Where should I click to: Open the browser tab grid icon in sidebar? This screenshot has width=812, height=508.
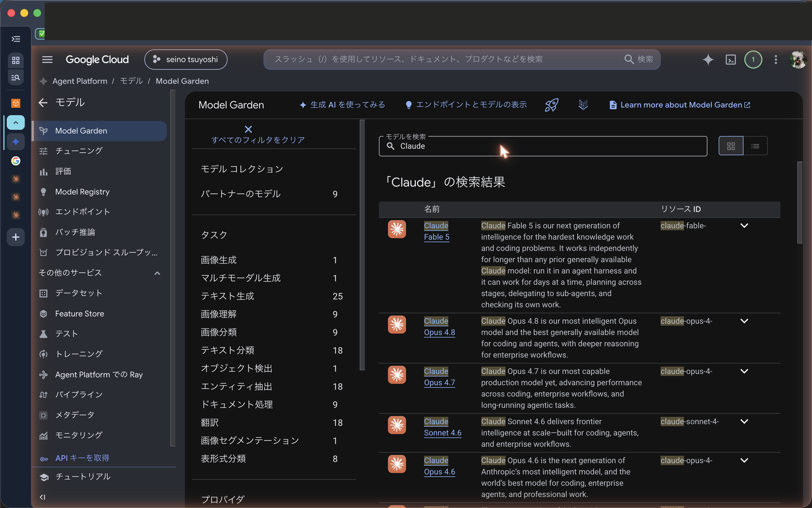tap(16, 60)
